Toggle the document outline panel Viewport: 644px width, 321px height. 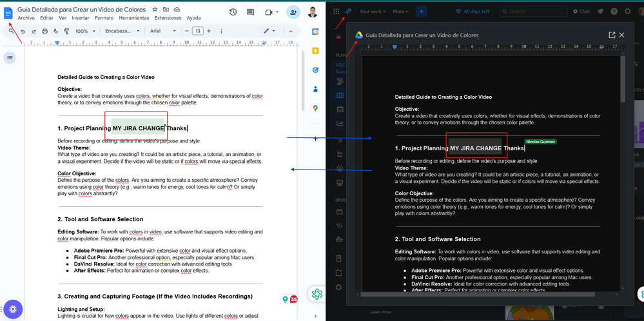(10, 58)
